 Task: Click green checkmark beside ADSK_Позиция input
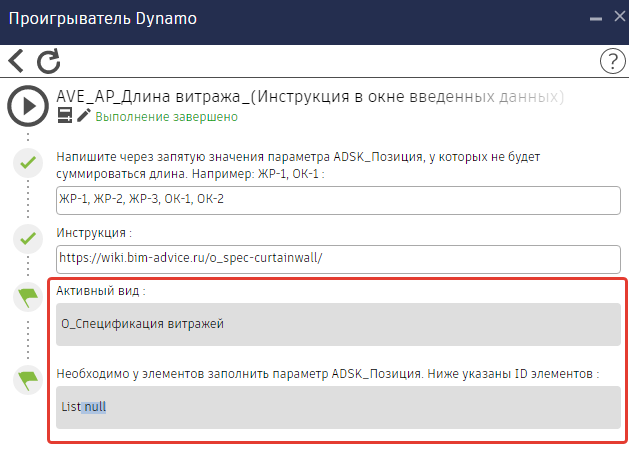click(x=28, y=163)
